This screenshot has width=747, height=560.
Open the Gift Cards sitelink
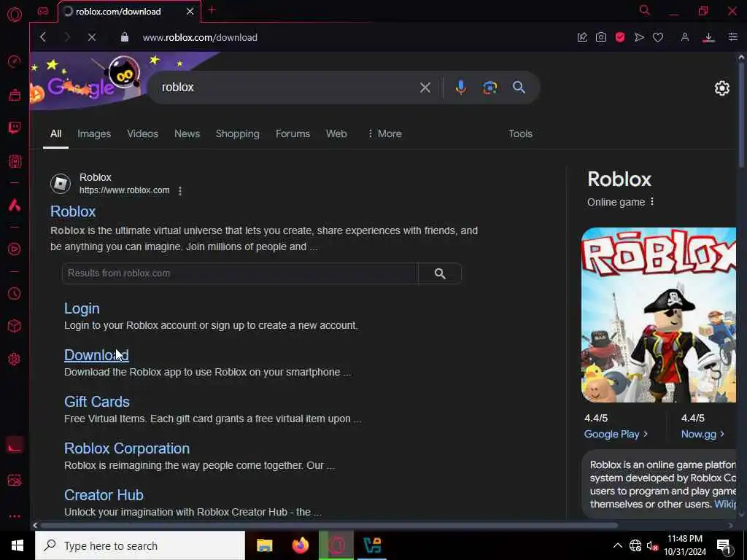coord(97,402)
